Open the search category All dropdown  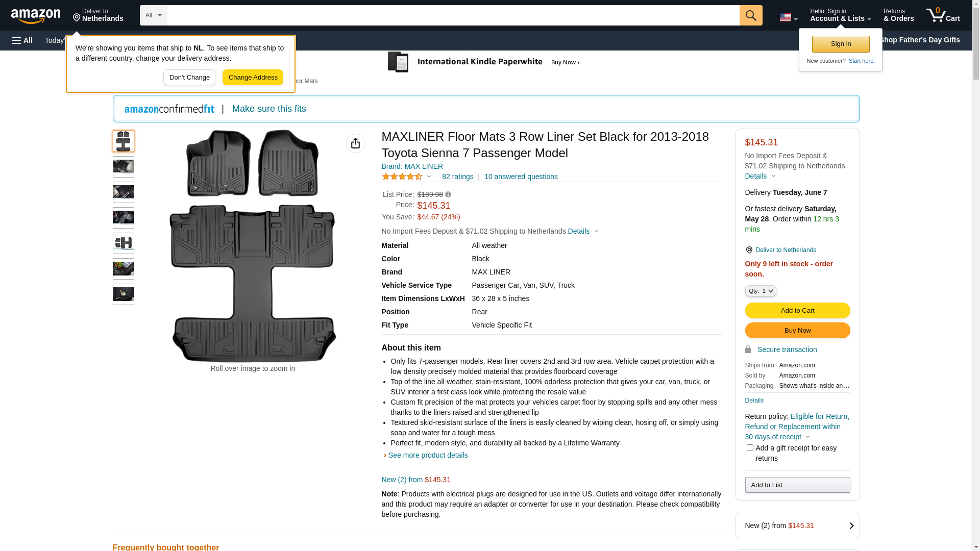click(153, 15)
